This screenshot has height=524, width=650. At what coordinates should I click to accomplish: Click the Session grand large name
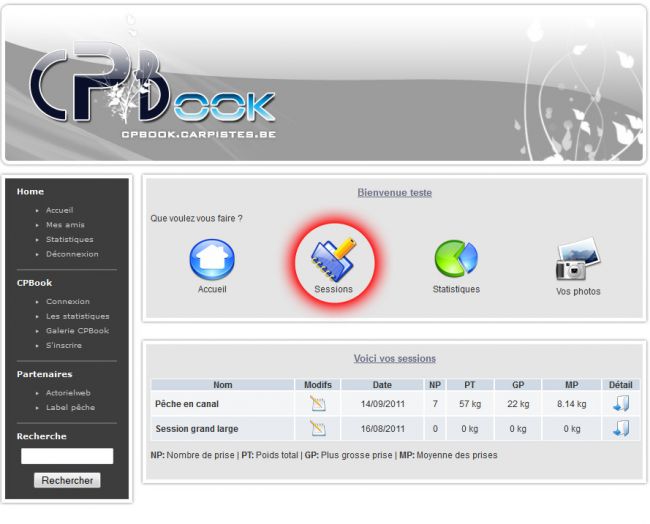(x=197, y=429)
